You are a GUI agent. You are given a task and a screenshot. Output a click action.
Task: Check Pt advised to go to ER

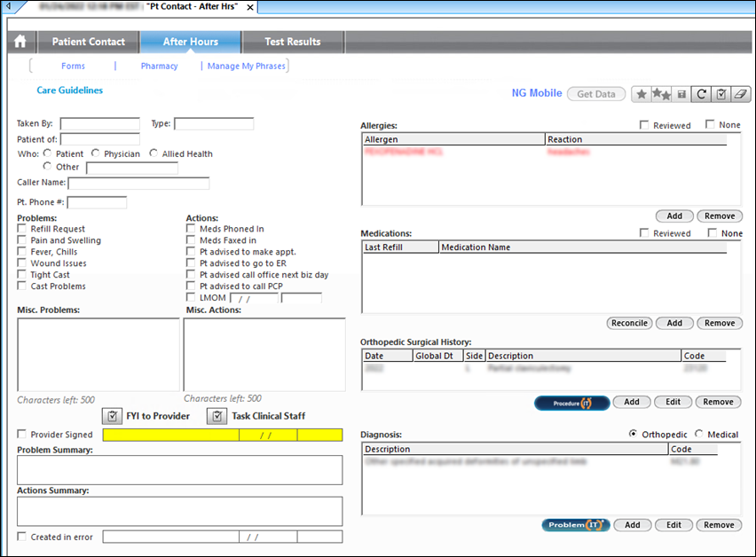tap(191, 263)
